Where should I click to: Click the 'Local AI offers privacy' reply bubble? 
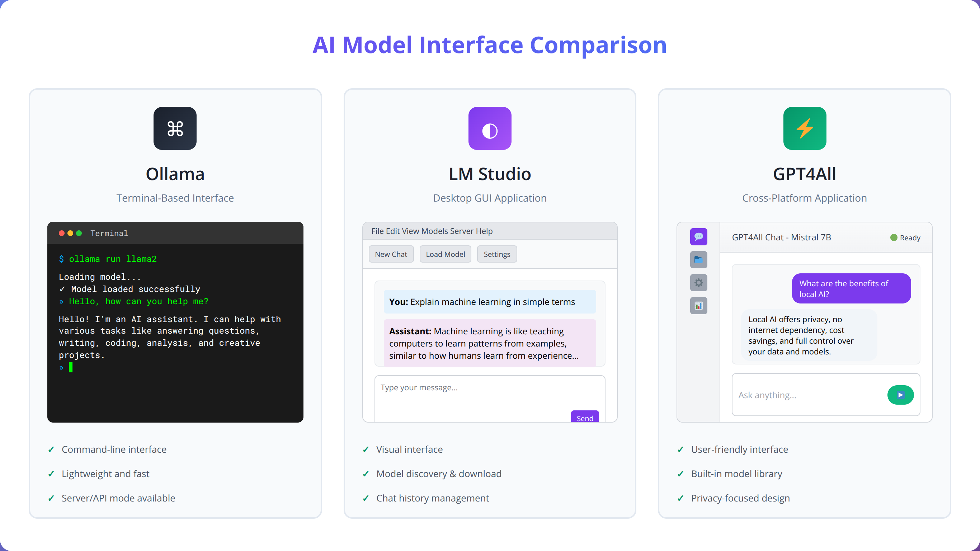coord(809,335)
